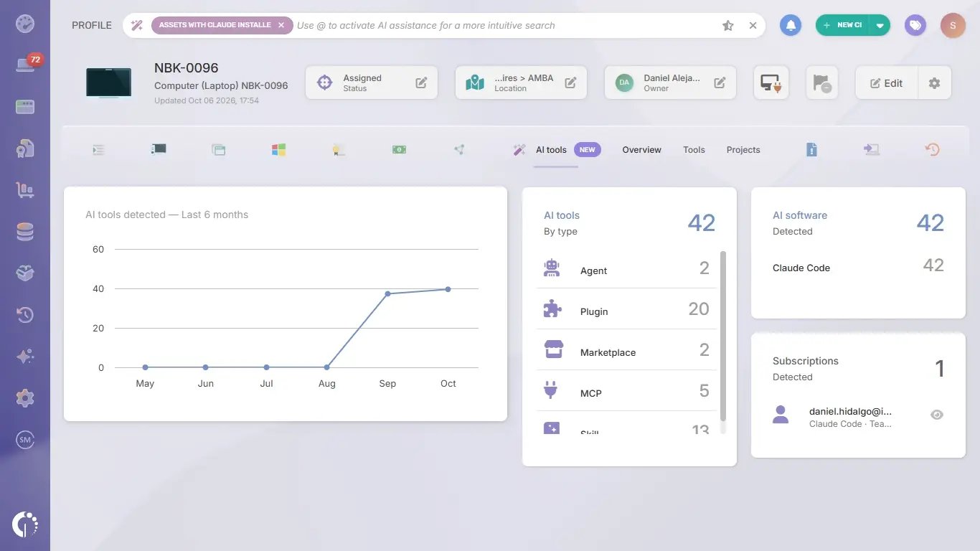Image resolution: width=980 pixels, height=551 pixels.
Task: Expand the New CI dropdown arrow
Action: (x=880, y=25)
